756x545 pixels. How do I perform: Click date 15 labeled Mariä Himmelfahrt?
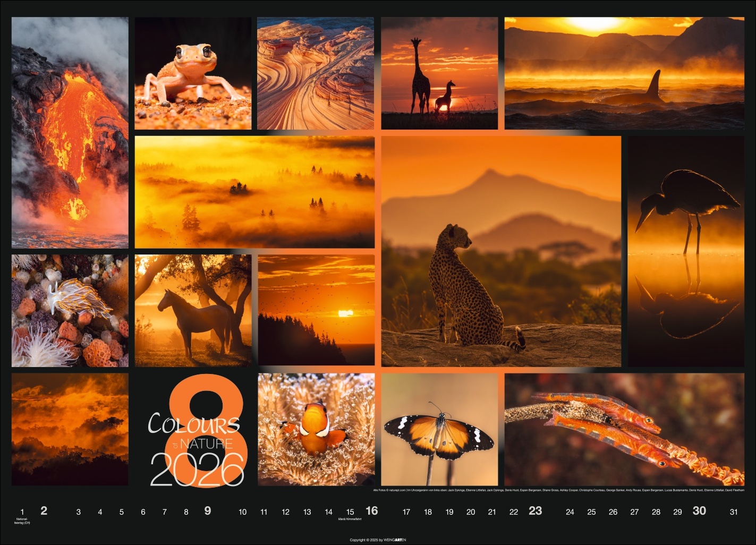(x=350, y=512)
